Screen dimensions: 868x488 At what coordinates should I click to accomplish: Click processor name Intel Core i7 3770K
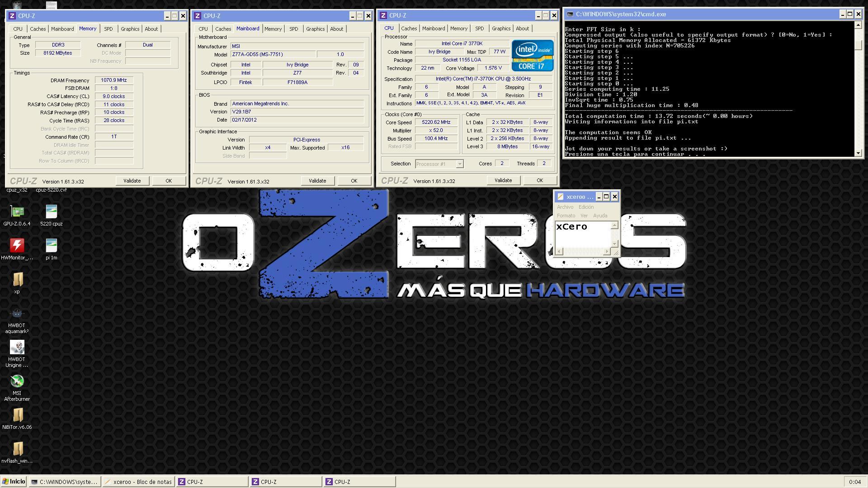tap(462, 44)
